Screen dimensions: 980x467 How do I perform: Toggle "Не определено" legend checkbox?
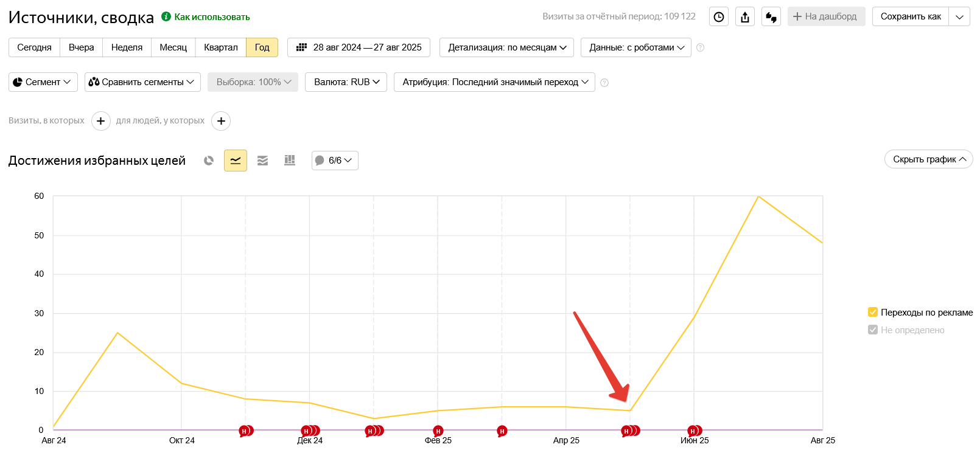coord(873,330)
